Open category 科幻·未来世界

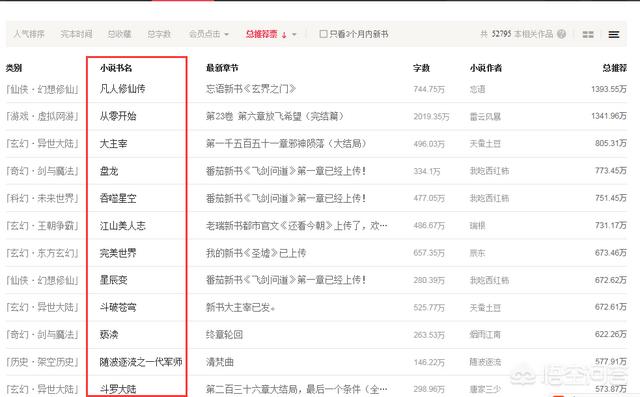pos(42,198)
